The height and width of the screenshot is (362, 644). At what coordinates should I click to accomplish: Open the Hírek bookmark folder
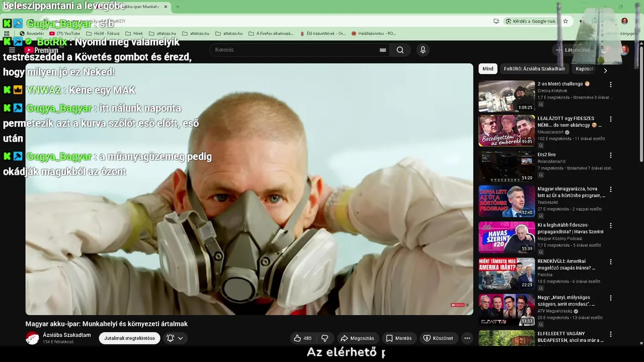pos(134,34)
